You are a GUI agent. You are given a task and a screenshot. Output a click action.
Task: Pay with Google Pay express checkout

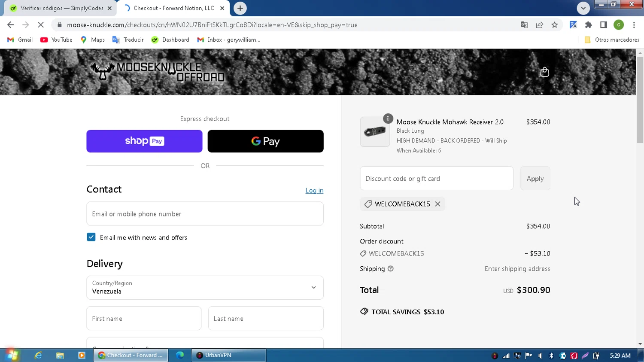pyautogui.click(x=265, y=141)
